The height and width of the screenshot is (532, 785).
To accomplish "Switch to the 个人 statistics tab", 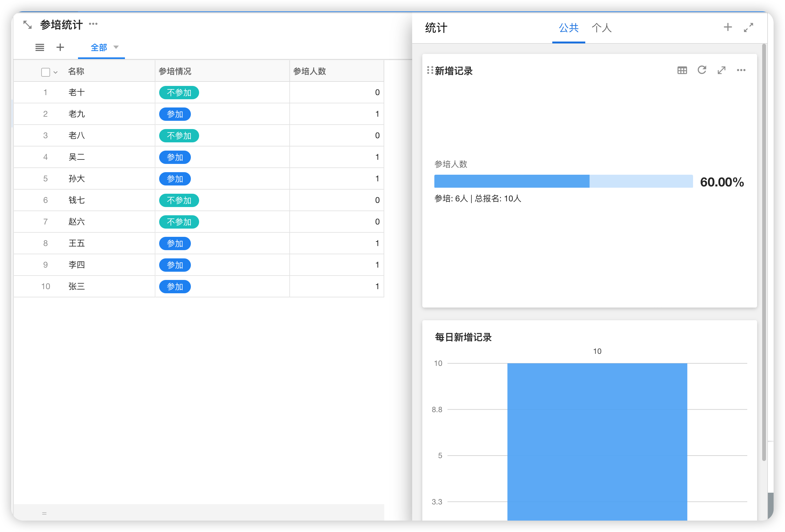I will [x=601, y=28].
